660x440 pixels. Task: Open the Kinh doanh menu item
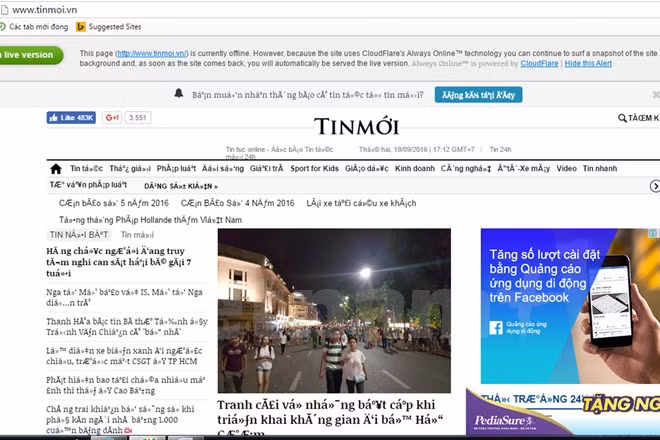pyautogui.click(x=415, y=169)
